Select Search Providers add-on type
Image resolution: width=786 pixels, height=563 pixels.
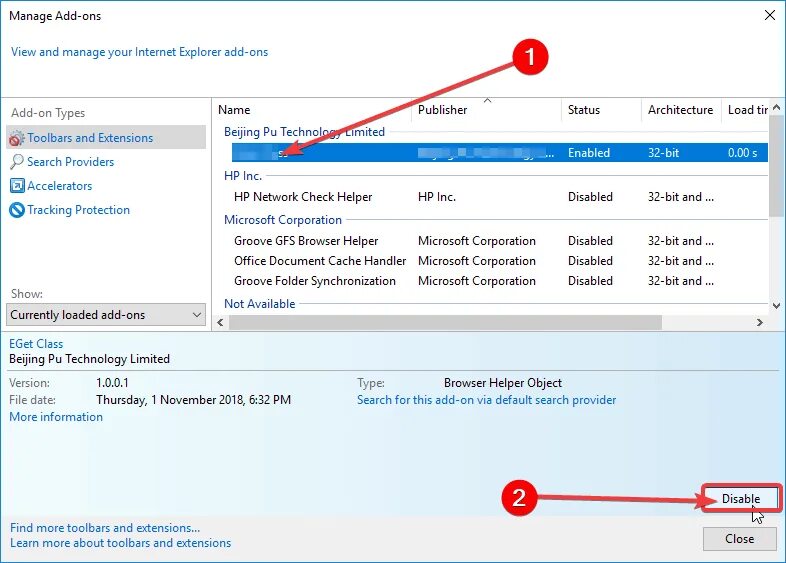(x=71, y=161)
